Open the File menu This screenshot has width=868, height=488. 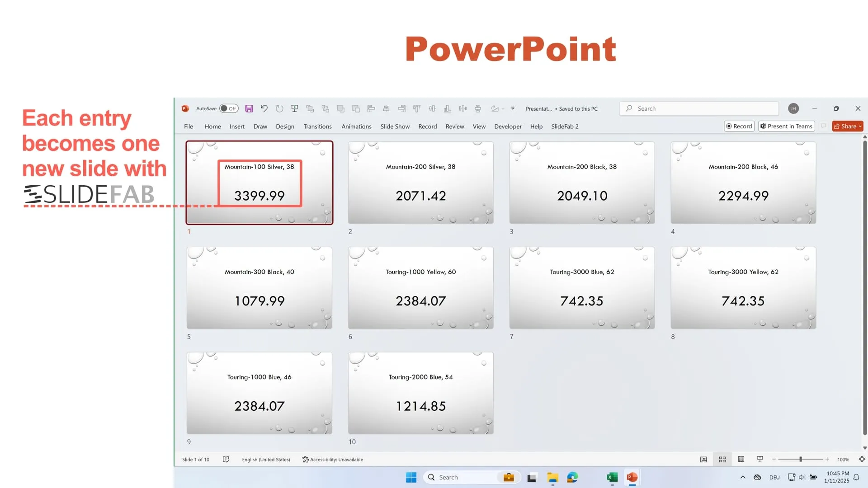coord(189,127)
